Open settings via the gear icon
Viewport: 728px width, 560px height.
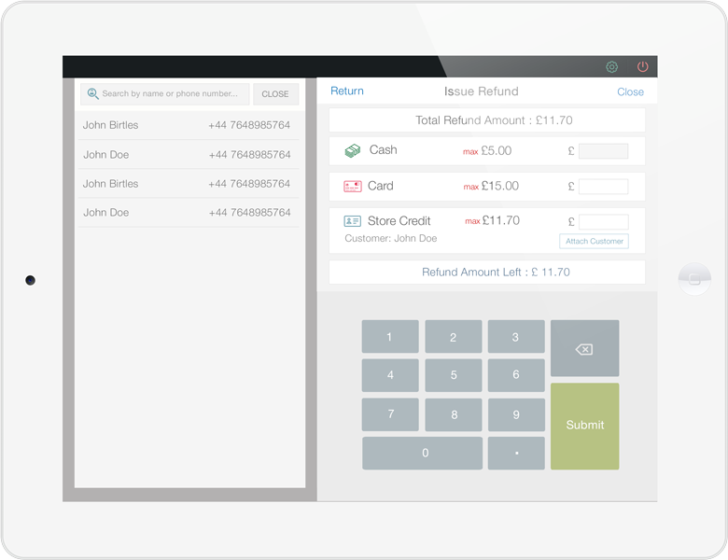click(x=612, y=67)
